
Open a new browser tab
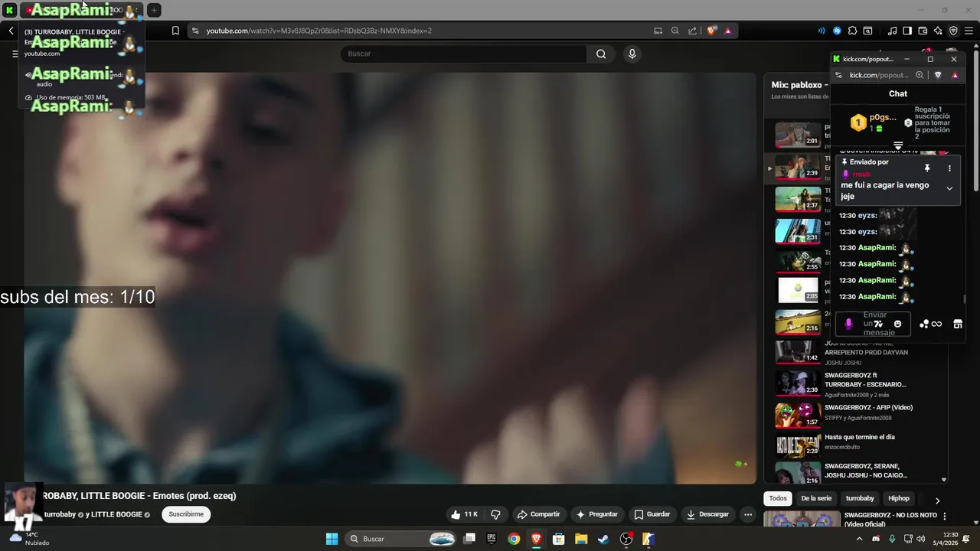pyautogui.click(x=154, y=10)
